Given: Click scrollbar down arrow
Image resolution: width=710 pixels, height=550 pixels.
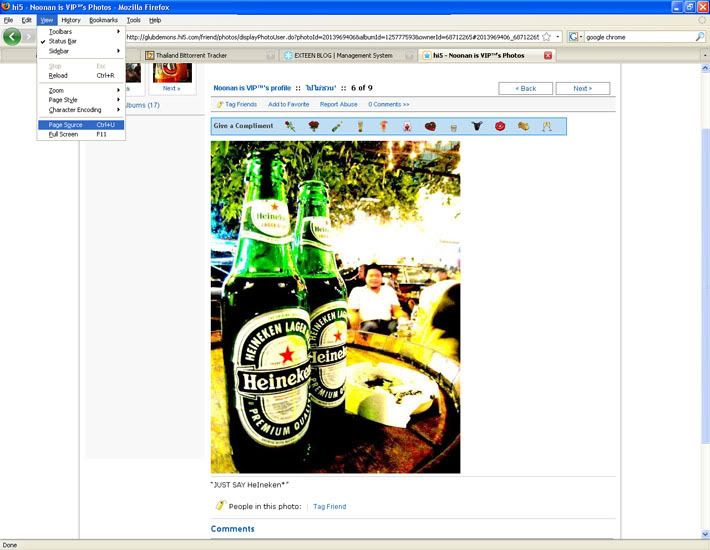Looking at the screenshot, I should (x=705, y=534).
